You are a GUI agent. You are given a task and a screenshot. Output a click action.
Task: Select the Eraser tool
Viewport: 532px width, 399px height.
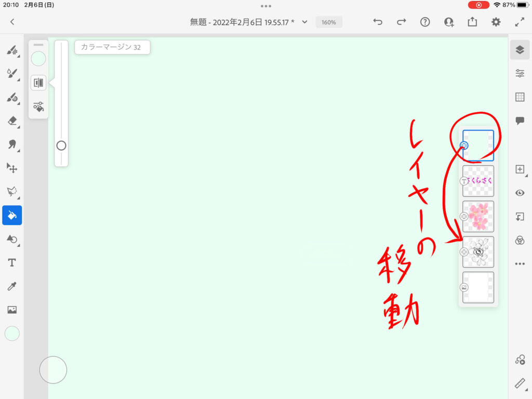click(x=12, y=121)
